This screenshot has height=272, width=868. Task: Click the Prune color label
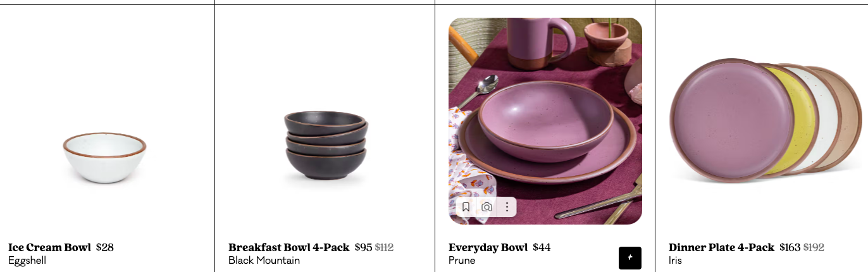tap(462, 260)
